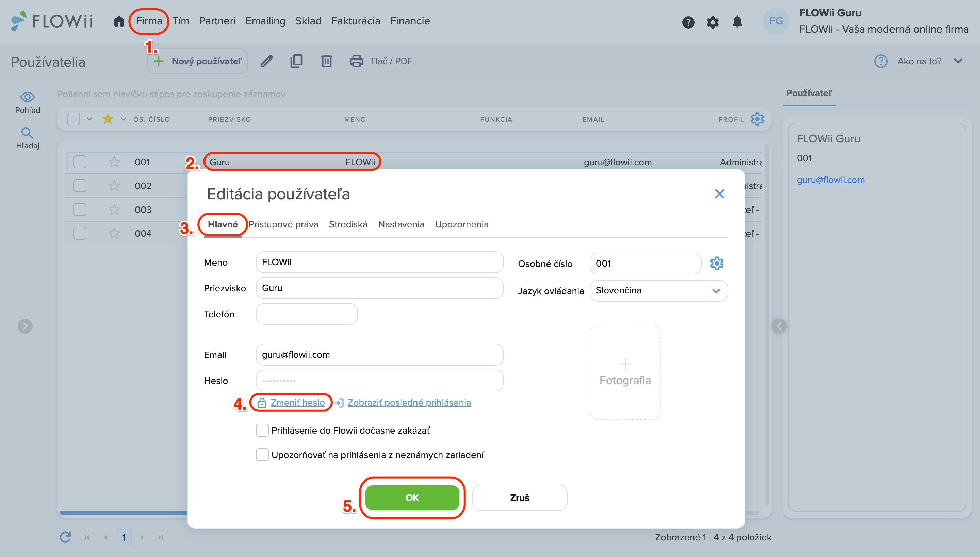The image size is (980, 557).
Task: Star the user row 003
Action: click(114, 209)
